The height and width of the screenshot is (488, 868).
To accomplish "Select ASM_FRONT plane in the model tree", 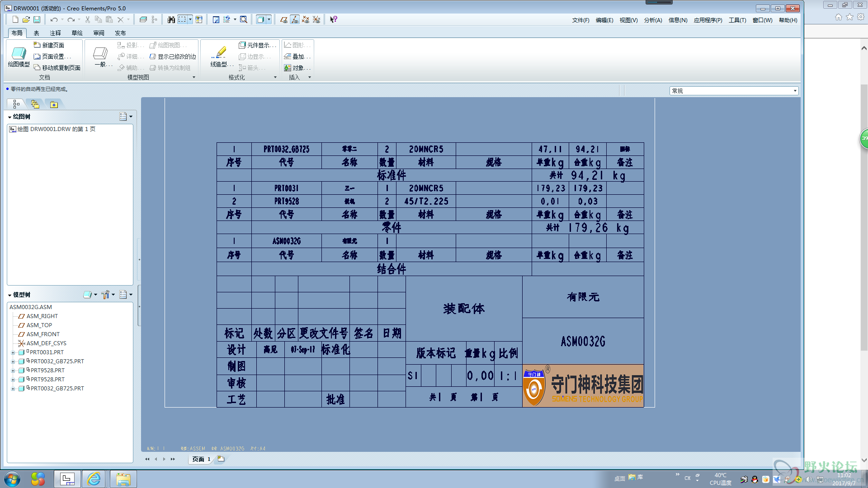I will point(39,334).
